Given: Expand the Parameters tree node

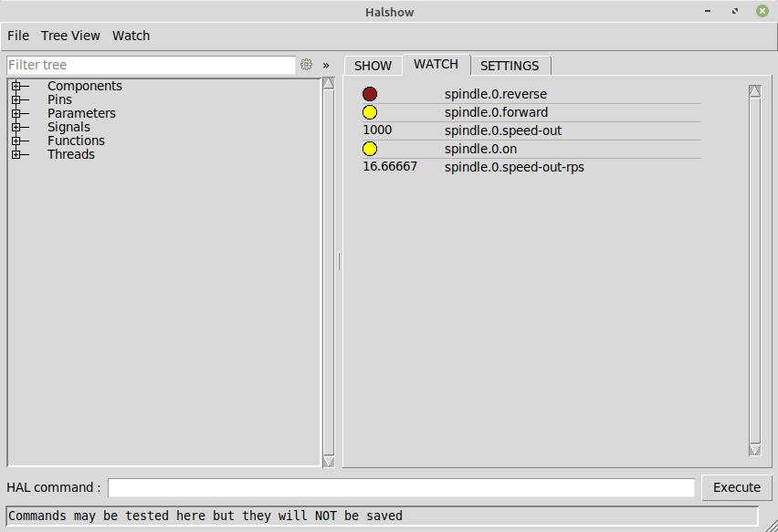Looking at the screenshot, I should pyautogui.click(x=16, y=113).
